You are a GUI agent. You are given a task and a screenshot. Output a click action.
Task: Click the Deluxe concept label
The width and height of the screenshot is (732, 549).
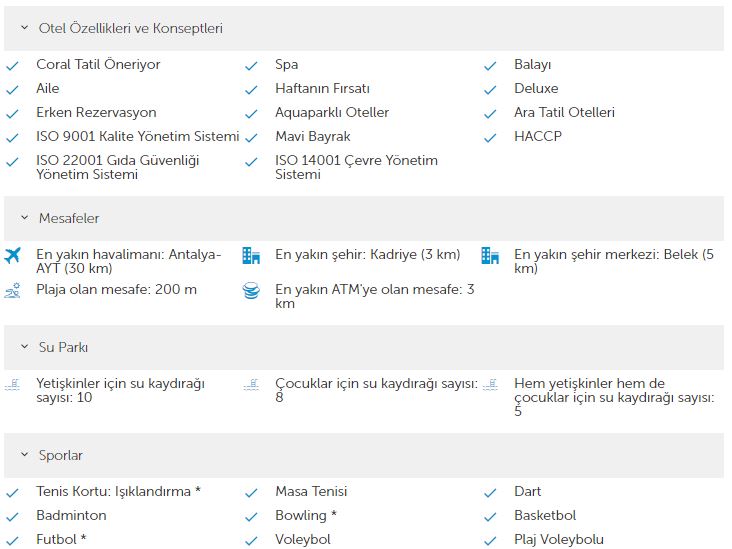click(536, 88)
